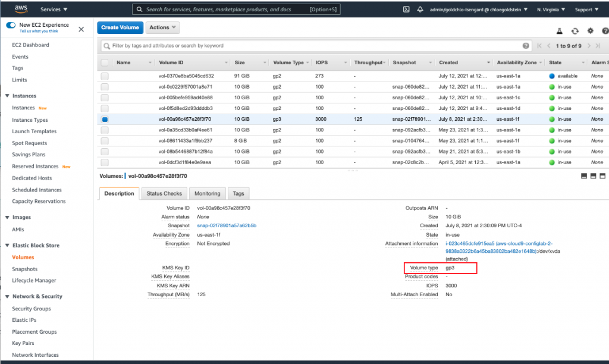The image size is (609, 364).
Task: Expand the N. Virginia region selector
Action: [x=551, y=10]
